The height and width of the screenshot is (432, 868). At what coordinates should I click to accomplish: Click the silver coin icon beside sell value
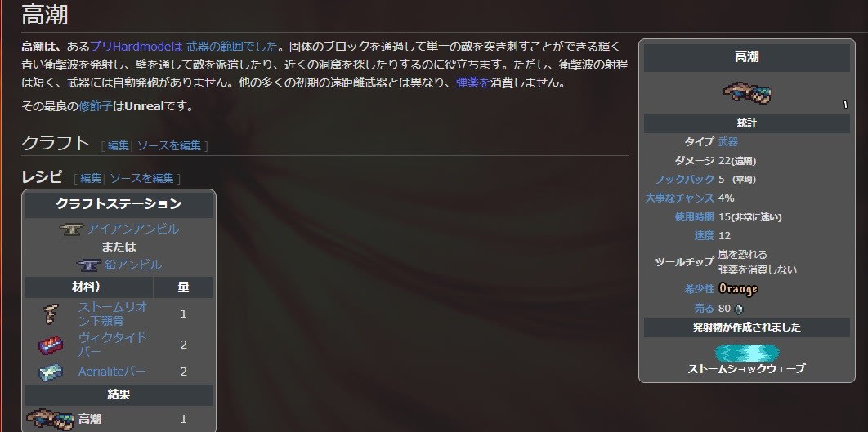(x=739, y=310)
